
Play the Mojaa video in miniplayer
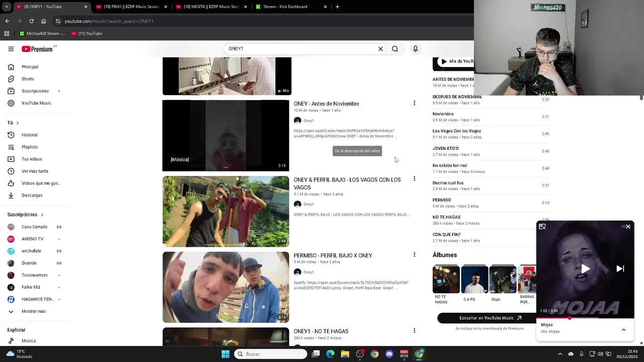(585, 268)
